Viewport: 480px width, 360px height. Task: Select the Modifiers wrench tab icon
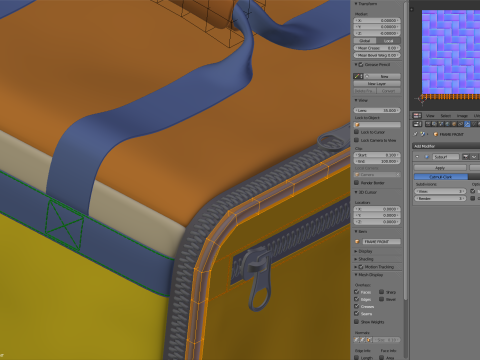[467, 124]
